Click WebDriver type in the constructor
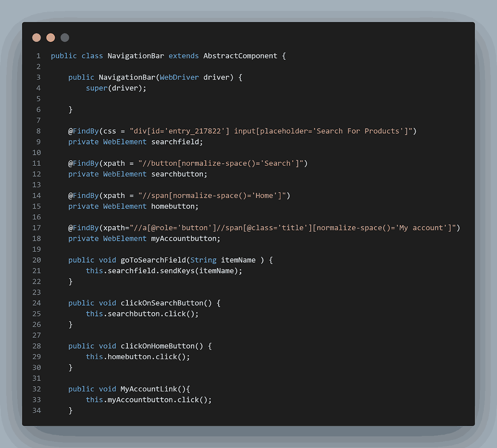 coord(179,77)
